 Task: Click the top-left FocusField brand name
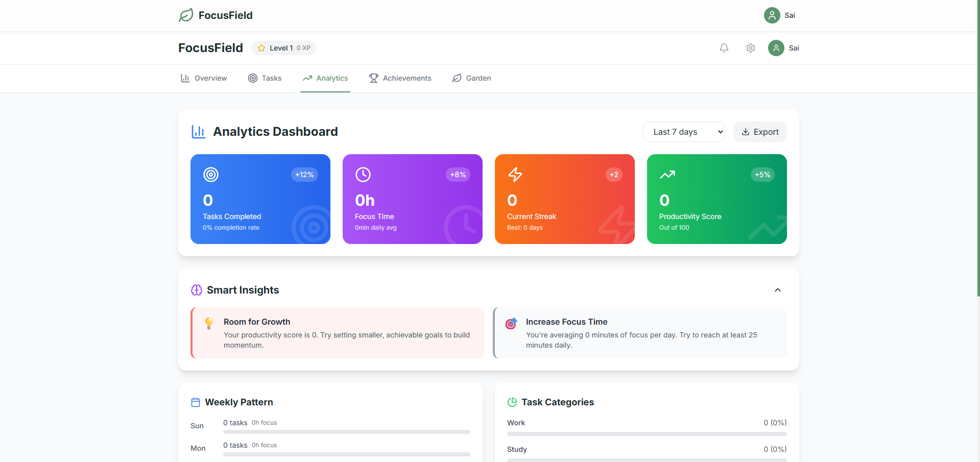[x=226, y=15]
